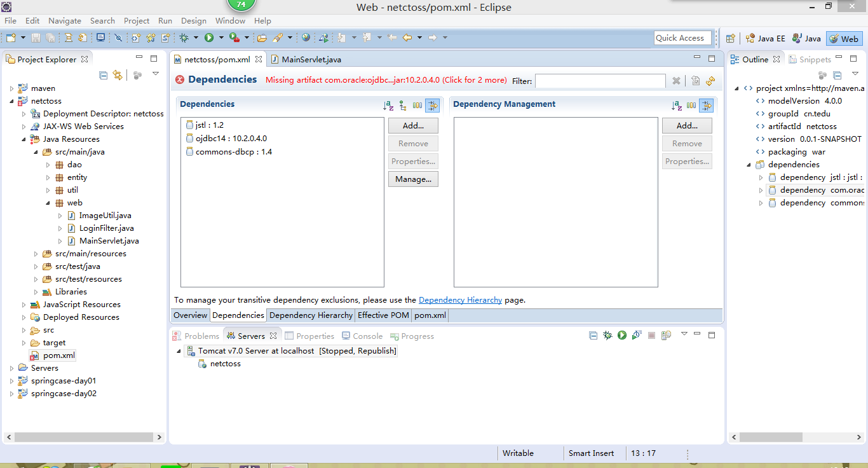This screenshot has width=868, height=468.
Task: Open Project Explorer view menu triangle
Action: click(156, 74)
